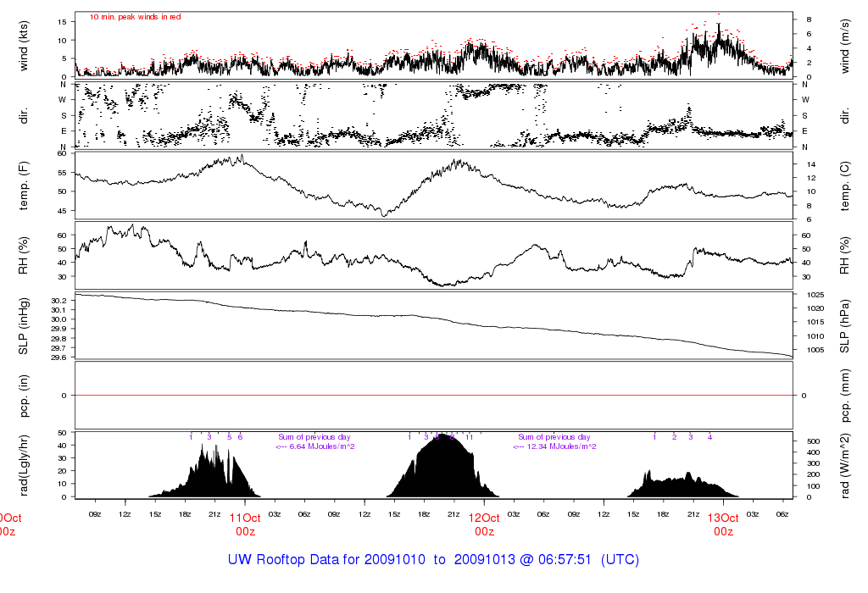Select the 'wind (kts)' axis label
Viewport: 868px width, 593px height.
tap(23, 46)
